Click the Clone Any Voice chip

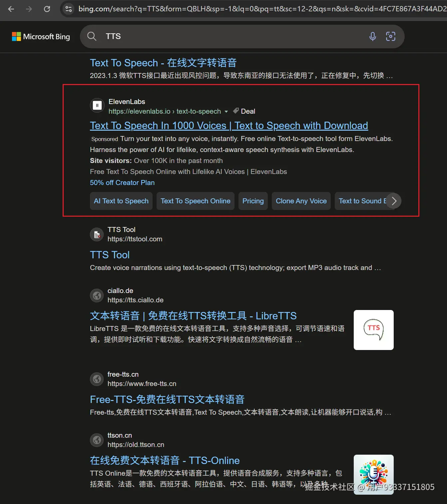(301, 201)
